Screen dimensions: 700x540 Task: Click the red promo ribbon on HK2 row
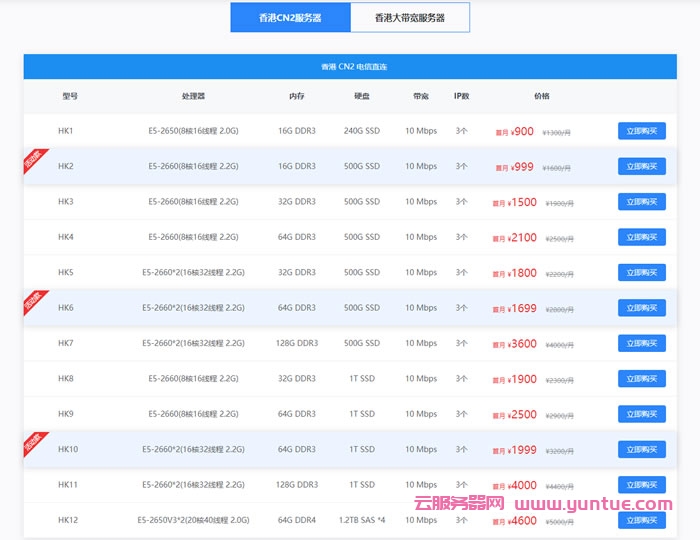pos(34,161)
